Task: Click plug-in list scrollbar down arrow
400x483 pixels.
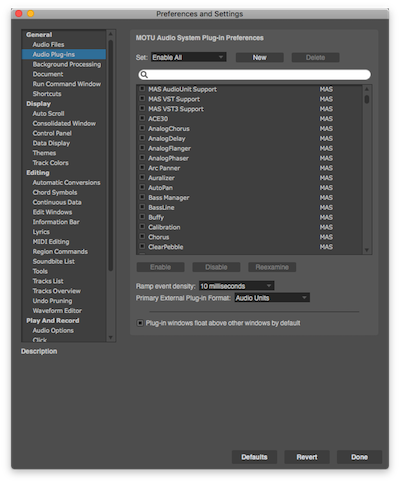Action: point(367,250)
